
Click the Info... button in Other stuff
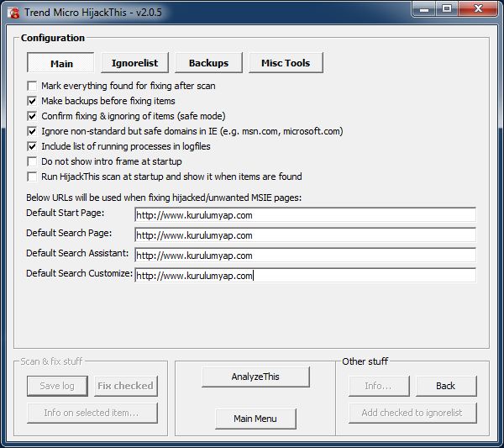pos(379,386)
